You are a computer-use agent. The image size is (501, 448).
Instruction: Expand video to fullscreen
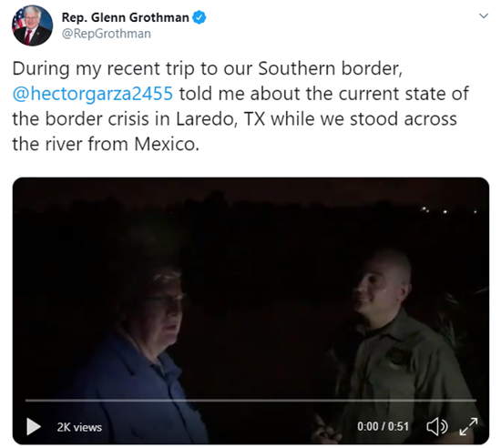point(468,427)
